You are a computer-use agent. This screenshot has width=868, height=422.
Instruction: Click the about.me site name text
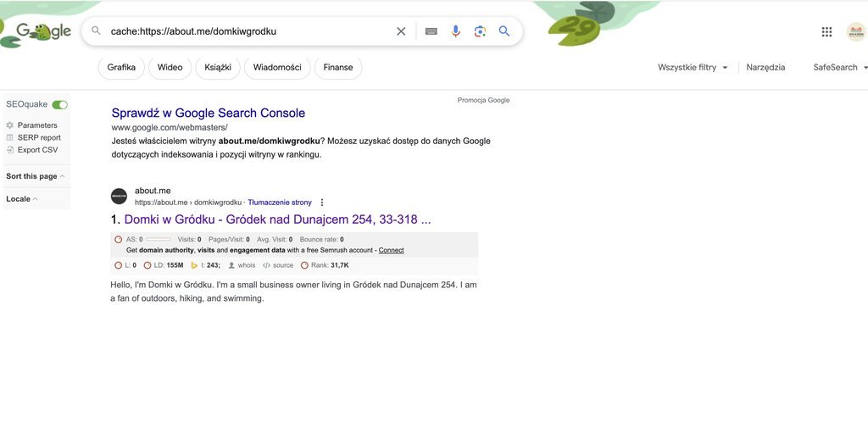coord(153,191)
